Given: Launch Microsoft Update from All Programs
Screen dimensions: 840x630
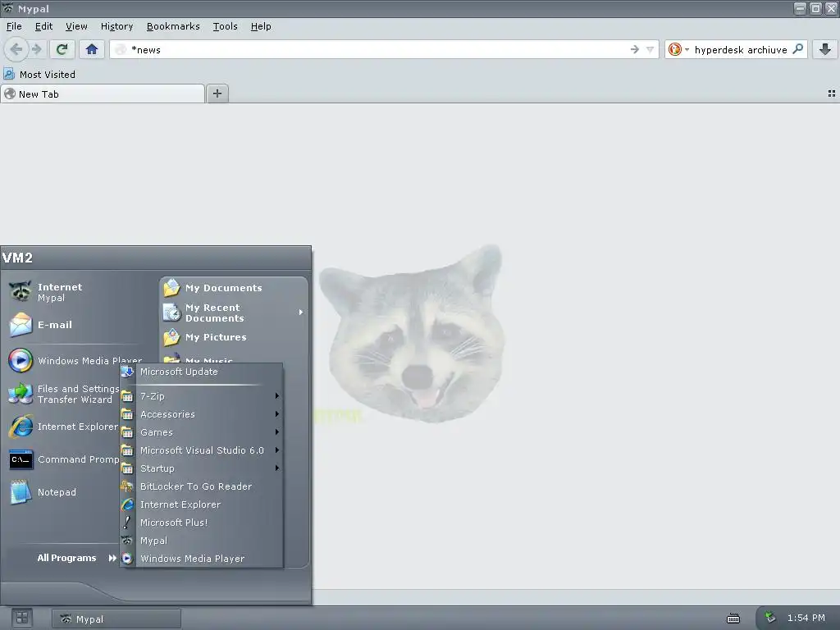Looking at the screenshot, I should (x=202, y=372).
